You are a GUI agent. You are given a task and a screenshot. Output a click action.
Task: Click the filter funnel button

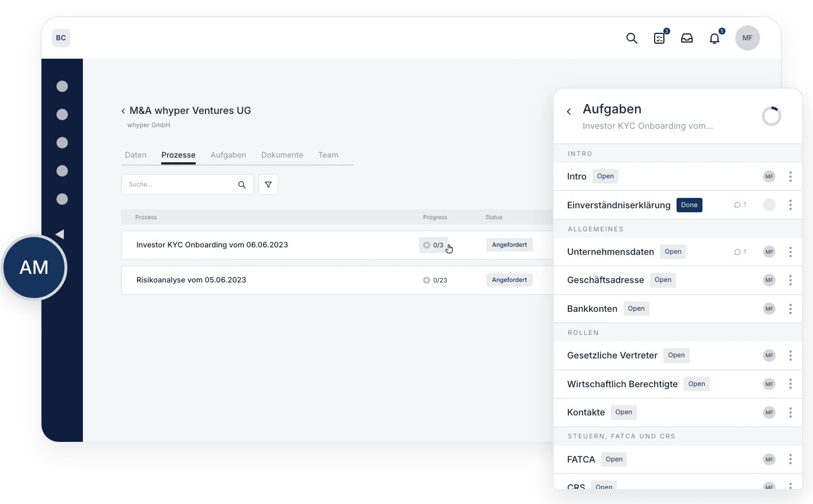(x=268, y=185)
